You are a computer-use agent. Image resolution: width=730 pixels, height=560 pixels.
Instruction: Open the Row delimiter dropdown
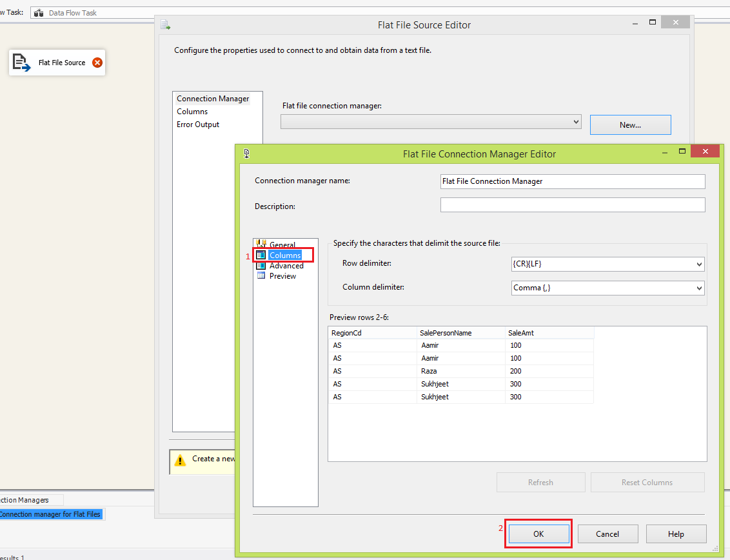[698, 264]
